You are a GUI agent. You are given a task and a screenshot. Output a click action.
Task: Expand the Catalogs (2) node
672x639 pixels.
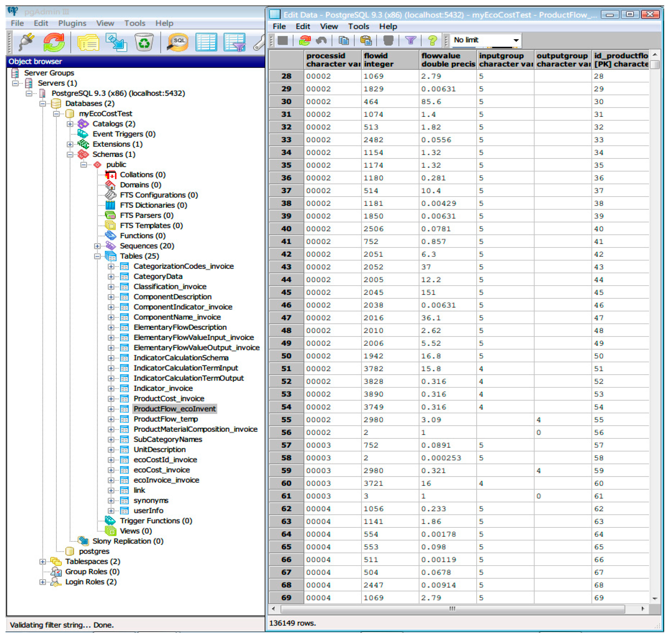[x=70, y=124]
